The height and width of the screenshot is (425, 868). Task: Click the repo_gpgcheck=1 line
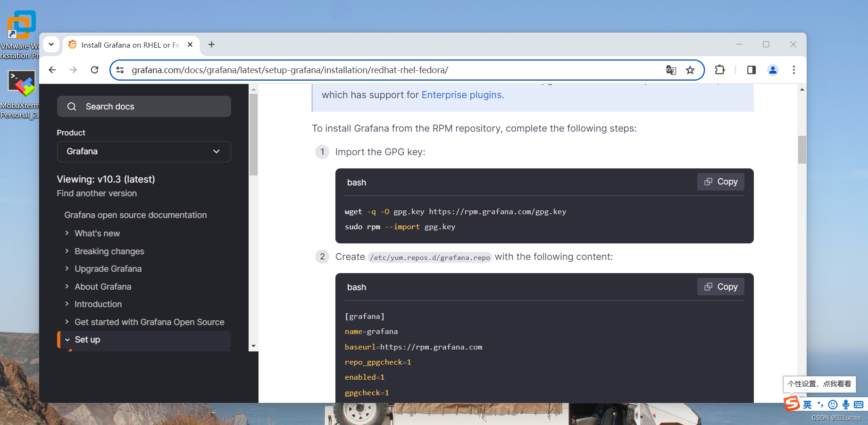(378, 362)
